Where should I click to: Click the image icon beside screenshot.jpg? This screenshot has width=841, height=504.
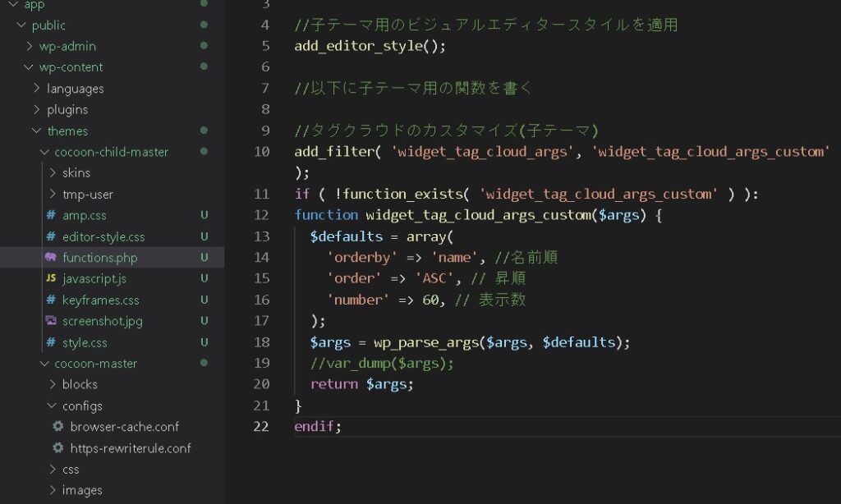[x=51, y=321]
